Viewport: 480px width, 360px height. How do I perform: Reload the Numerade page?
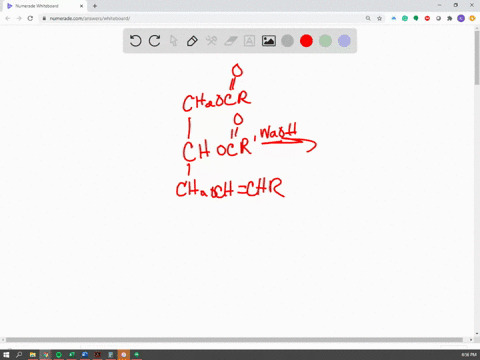click(x=30, y=18)
